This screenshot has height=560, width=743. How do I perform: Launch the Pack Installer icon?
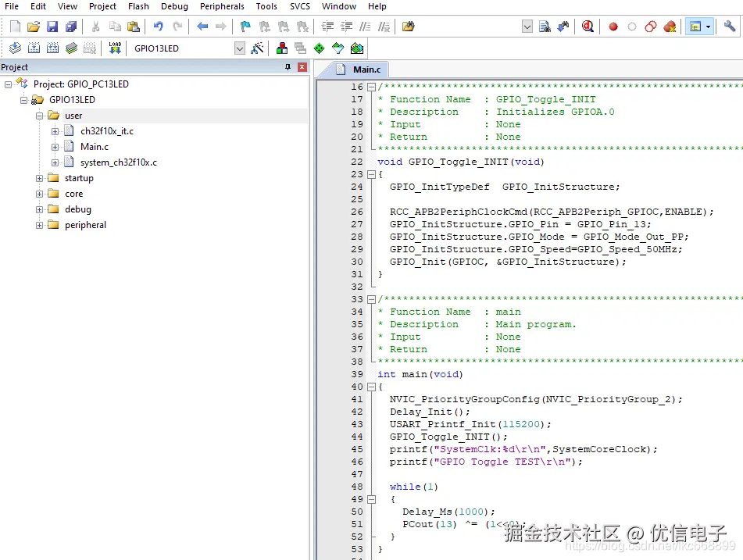coord(357,48)
